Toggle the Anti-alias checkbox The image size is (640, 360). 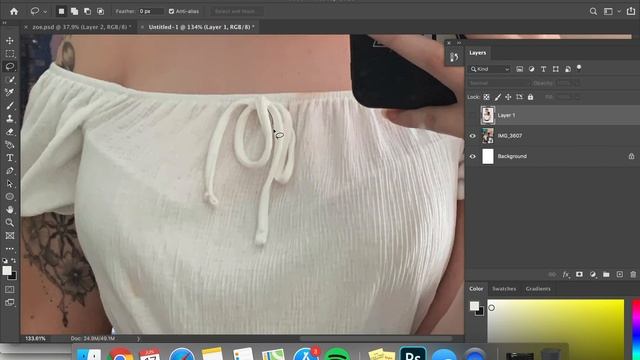point(171,11)
